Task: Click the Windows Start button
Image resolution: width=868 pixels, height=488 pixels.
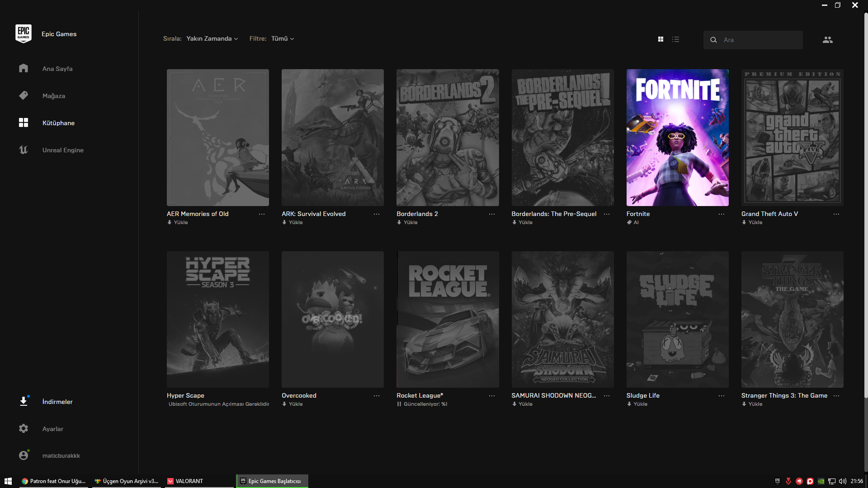Action: [x=8, y=481]
